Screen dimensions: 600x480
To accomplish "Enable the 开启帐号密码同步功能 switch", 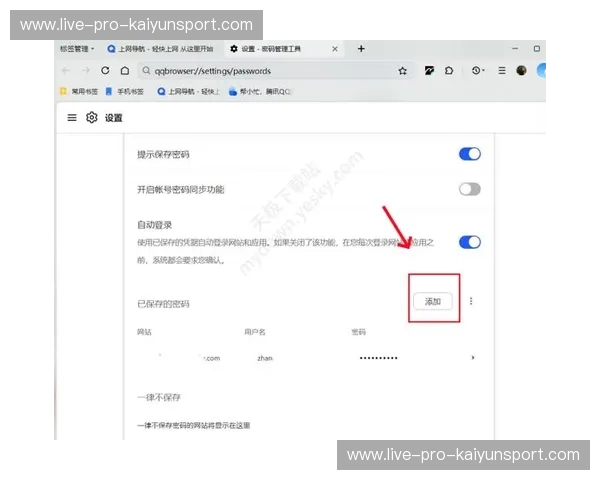I will [470, 189].
